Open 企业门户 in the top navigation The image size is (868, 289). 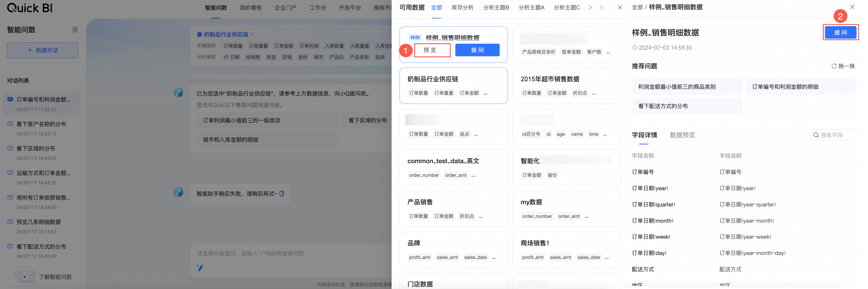tap(285, 7)
